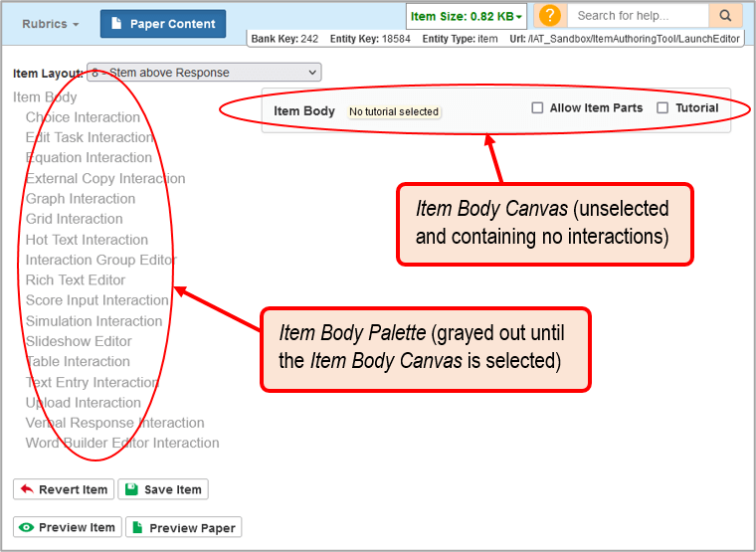Screen dimensions: 756x552
Task: Select Slideshow Editor from the list
Action: [79, 341]
